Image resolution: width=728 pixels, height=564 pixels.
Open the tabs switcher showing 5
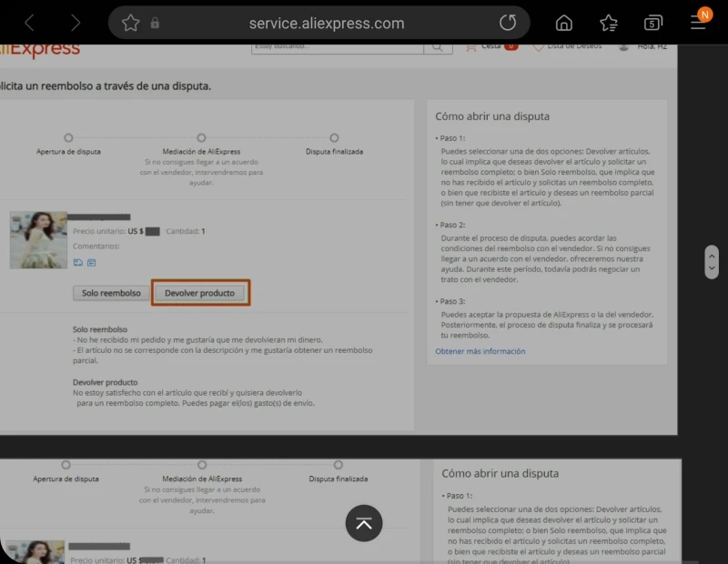click(x=652, y=23)
